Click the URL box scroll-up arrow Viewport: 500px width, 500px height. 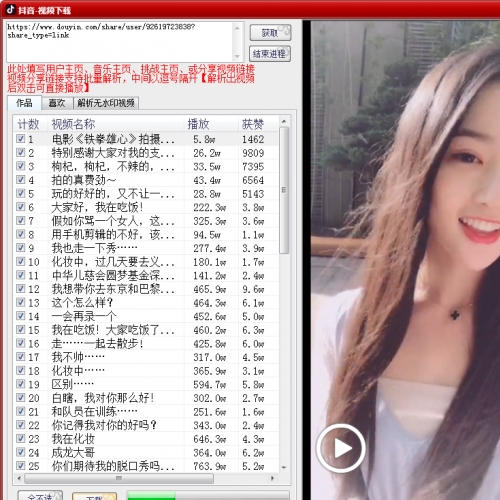pos(237,28)
